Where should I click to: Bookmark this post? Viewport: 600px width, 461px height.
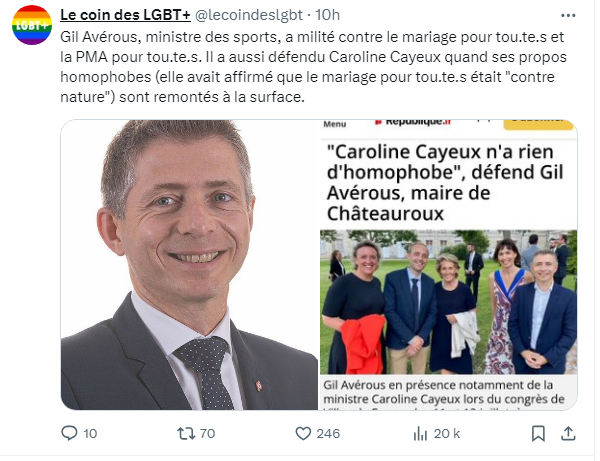538,434
